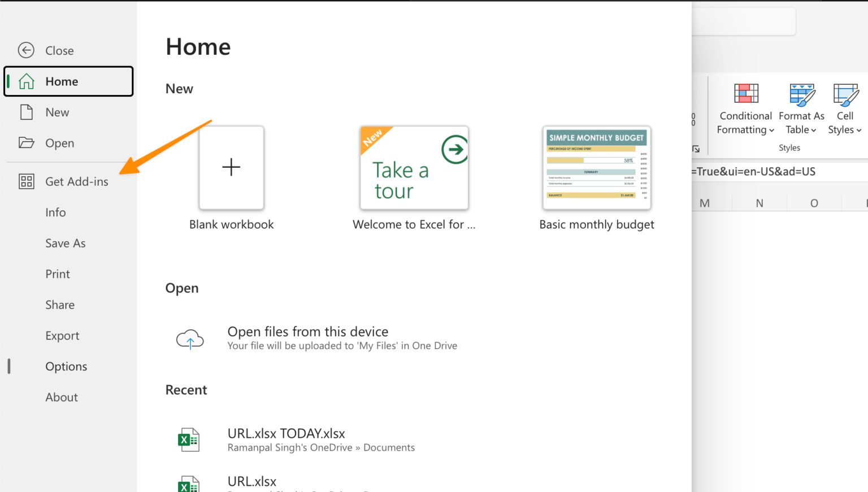868x492 pixels.
Task: Open Excel Options
Action: [x=66, y=366]
